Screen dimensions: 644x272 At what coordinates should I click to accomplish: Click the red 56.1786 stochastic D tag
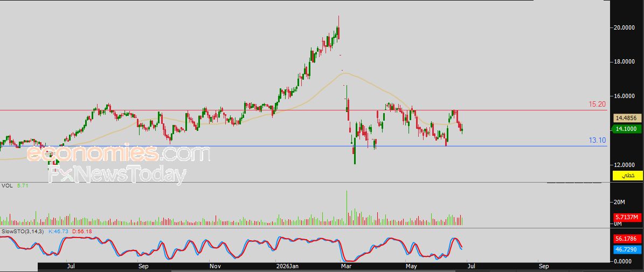[628, 239]
